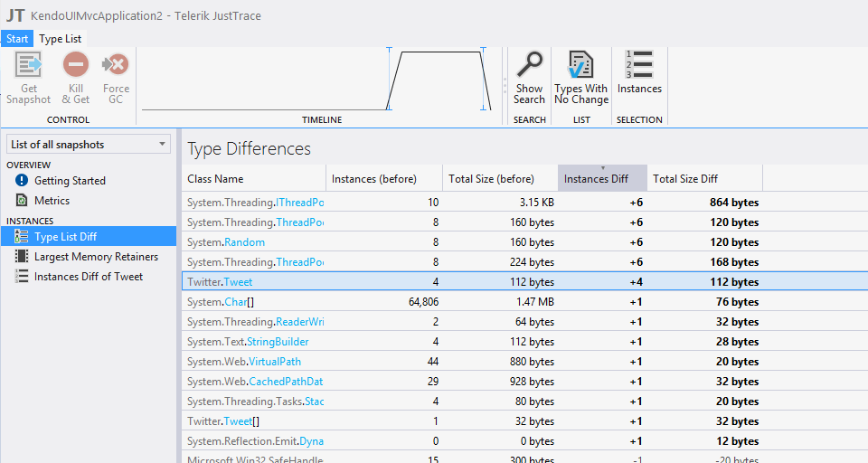Click the 3.15 KB size cell
The height and width of the screenshot is (463, 868).
(536, 203)
